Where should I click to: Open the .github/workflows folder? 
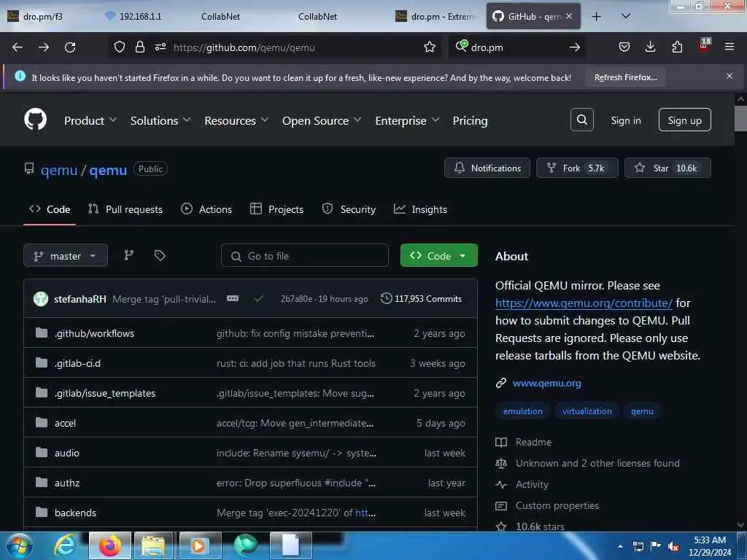point(94,333)
